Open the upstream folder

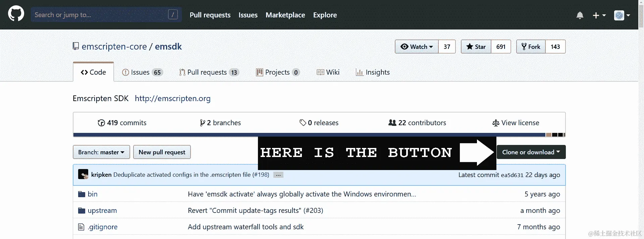[x=102, y=211]
